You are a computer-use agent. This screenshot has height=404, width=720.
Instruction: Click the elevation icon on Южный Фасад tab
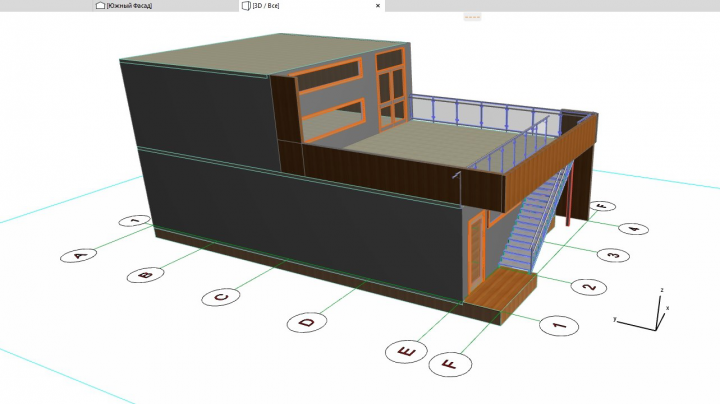[100, 6]
